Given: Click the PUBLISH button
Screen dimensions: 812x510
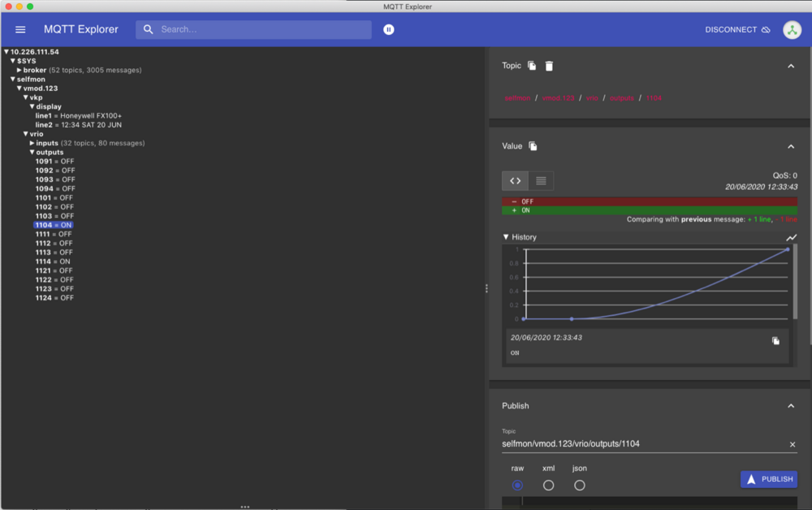Looking at the screenshot, I should coord(768,479).
